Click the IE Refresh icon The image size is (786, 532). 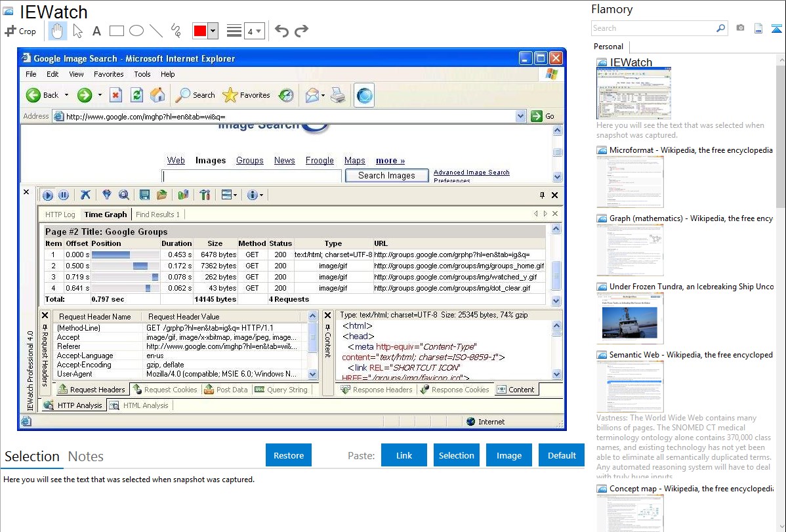click(136, 94)
